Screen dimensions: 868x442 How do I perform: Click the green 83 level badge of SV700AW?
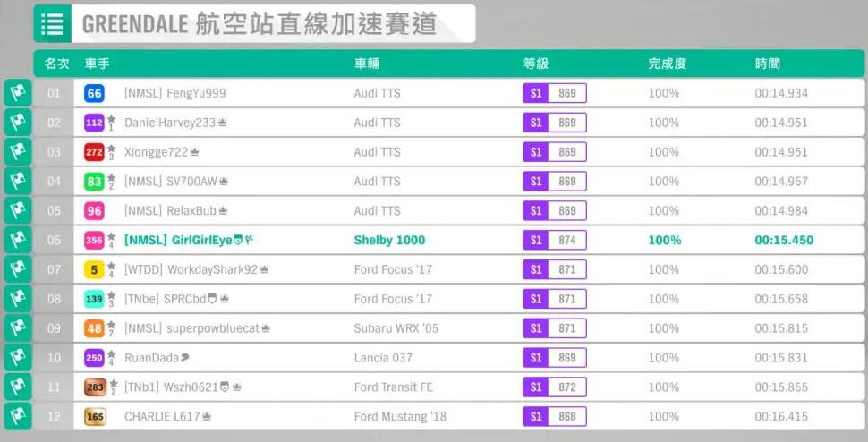[94, 181]
